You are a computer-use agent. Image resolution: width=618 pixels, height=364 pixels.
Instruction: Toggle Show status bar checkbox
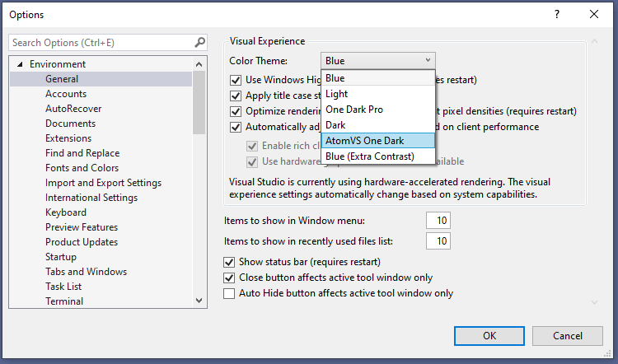[x=230, y=263]
